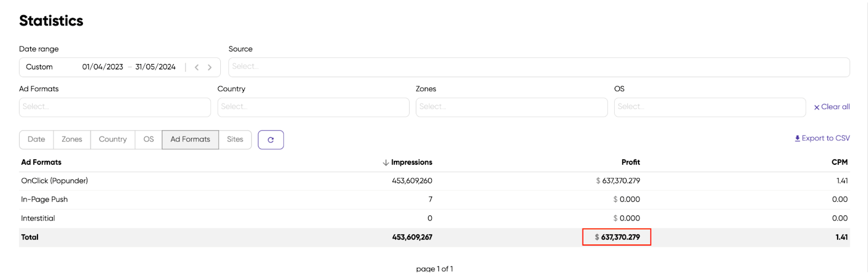Screen dimensions: 868x277
Task: Click the Clear all filters link
Action: (x=835, y=107)
